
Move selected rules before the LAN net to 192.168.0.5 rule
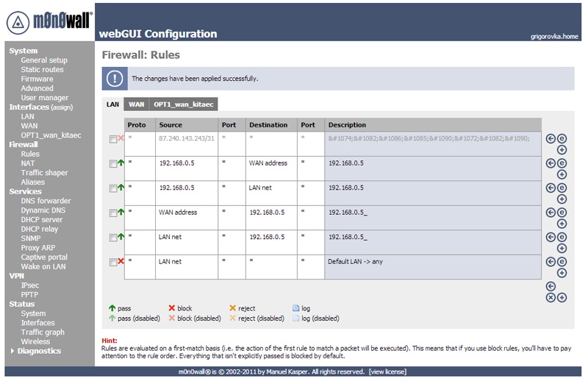[x=550, y=237]
